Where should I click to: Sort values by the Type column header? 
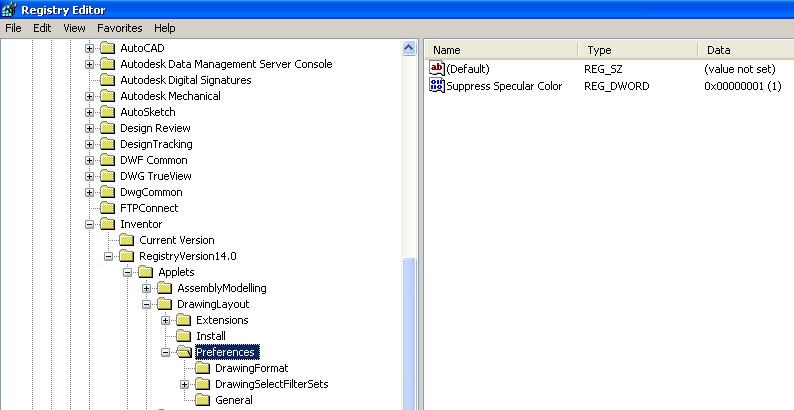[x=638, y=50]
